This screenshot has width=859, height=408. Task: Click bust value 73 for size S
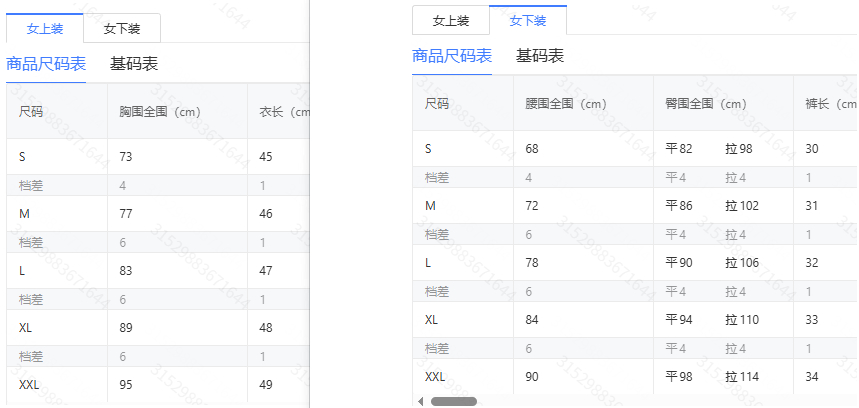[x=126, y=157]
